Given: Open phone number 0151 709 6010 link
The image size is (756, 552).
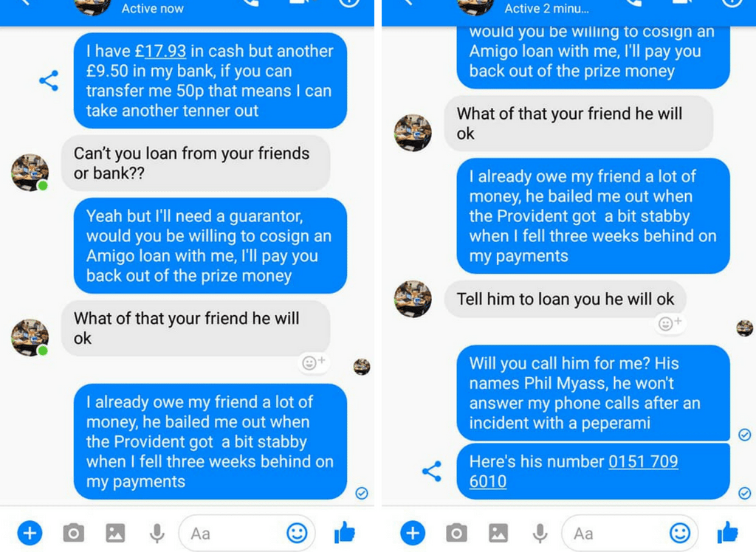Looking at the screenshot, I should pos(574,471).
